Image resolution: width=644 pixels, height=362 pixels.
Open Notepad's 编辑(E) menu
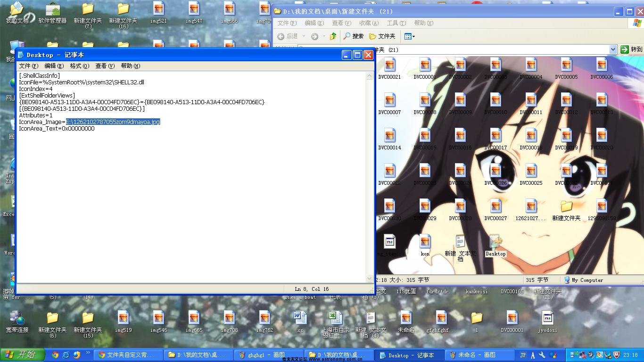(54, 66)
